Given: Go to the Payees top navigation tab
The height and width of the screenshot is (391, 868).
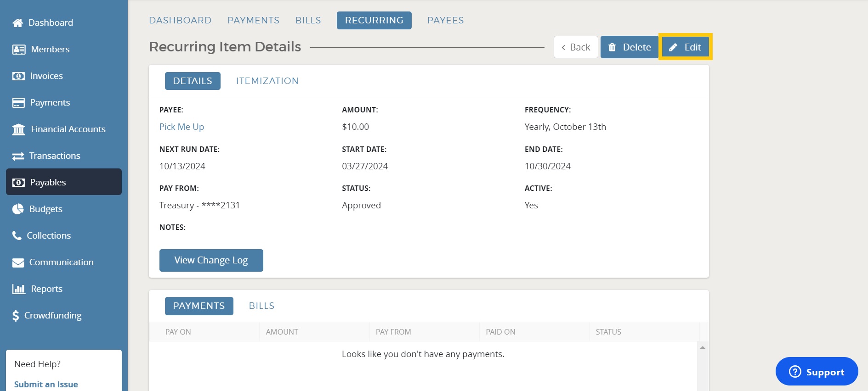Looking at the screenshot, I should [445, 20].
